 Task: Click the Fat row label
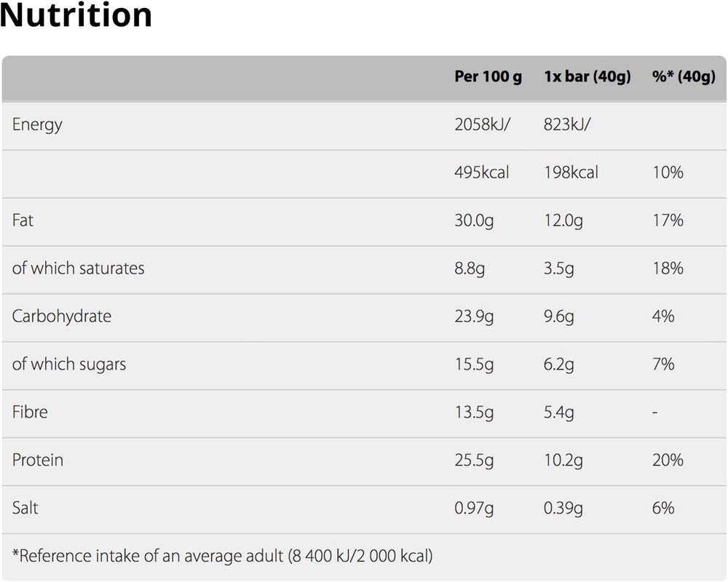click(x=23, y=220)
